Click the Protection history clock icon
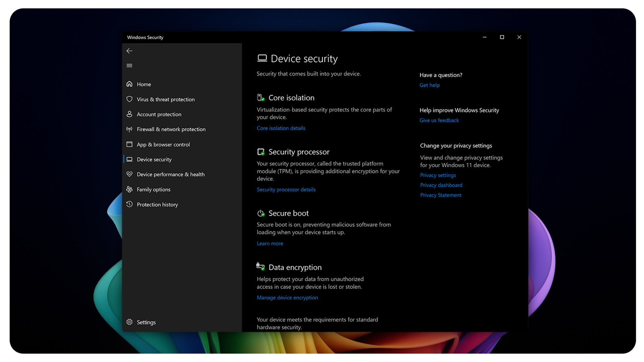This screenshot has height=362, width=644. [129, 204]
